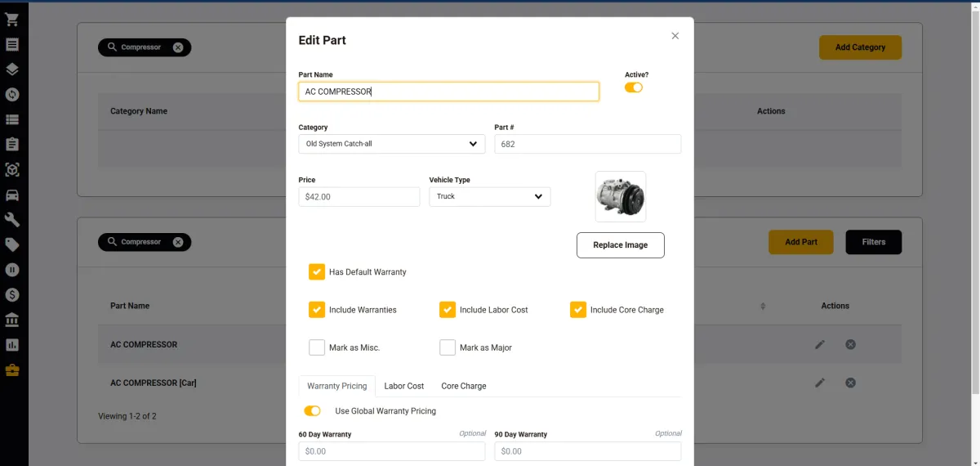Viewport: 980px width, 466px height.
Task: Click the Replace Image button
Action: click(x=620, y=245)
